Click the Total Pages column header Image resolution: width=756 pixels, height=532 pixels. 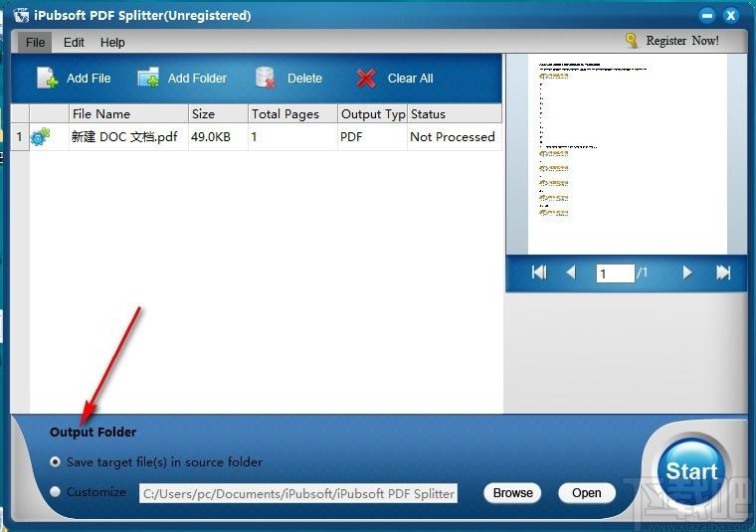(292, 113)
